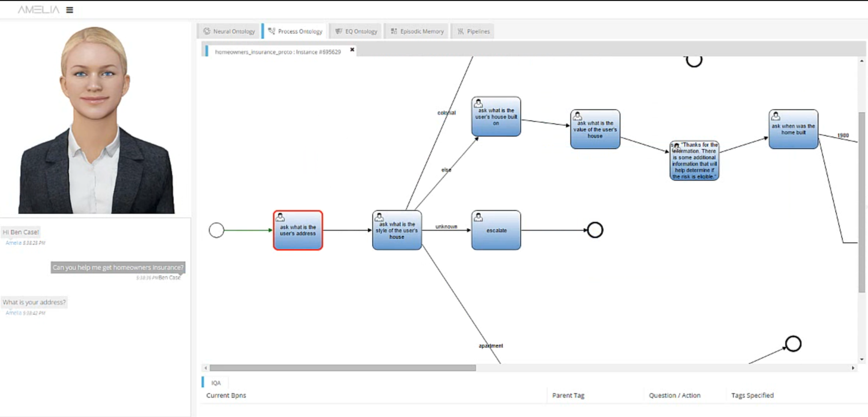
Task: Click the right arrow of horizontal scrollbar
Action: click(x=853, y=368)
